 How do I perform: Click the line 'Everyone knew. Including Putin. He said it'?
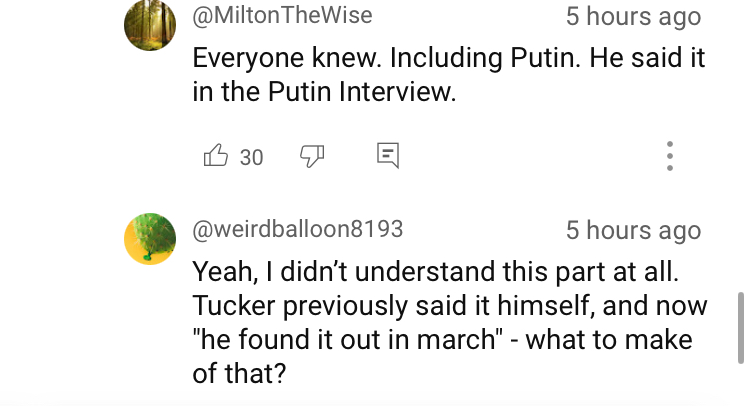point(449,57)
